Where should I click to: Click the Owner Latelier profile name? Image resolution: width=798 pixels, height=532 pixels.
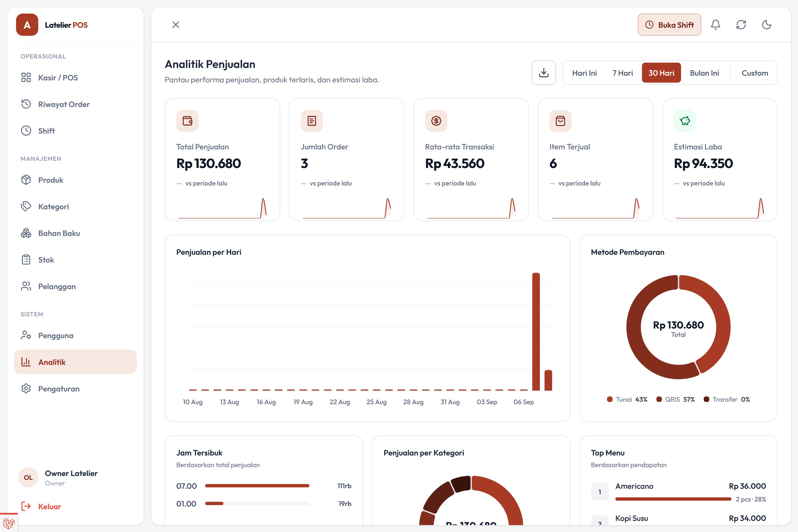point(71,473)
